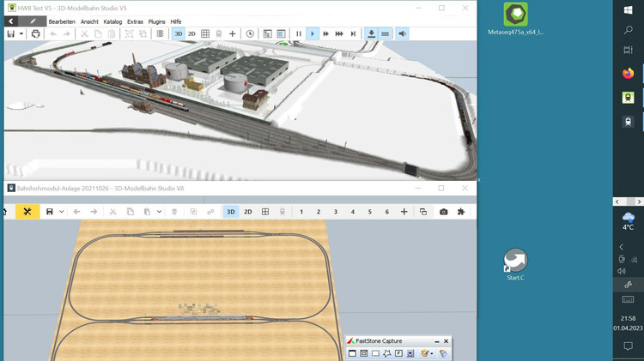Expand save dropdown arrow in V5 toolbar
This screenshot has height=361, width=644.
point(20,33)
